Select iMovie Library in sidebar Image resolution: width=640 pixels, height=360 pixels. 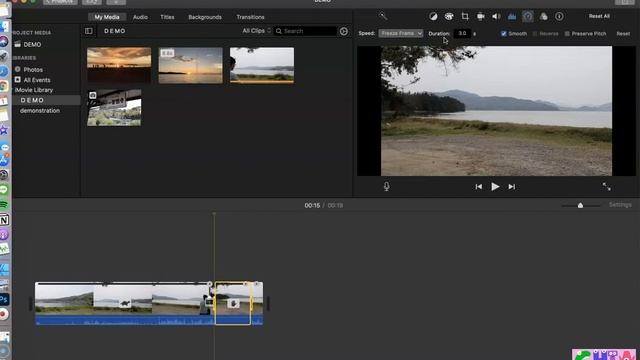34,90
